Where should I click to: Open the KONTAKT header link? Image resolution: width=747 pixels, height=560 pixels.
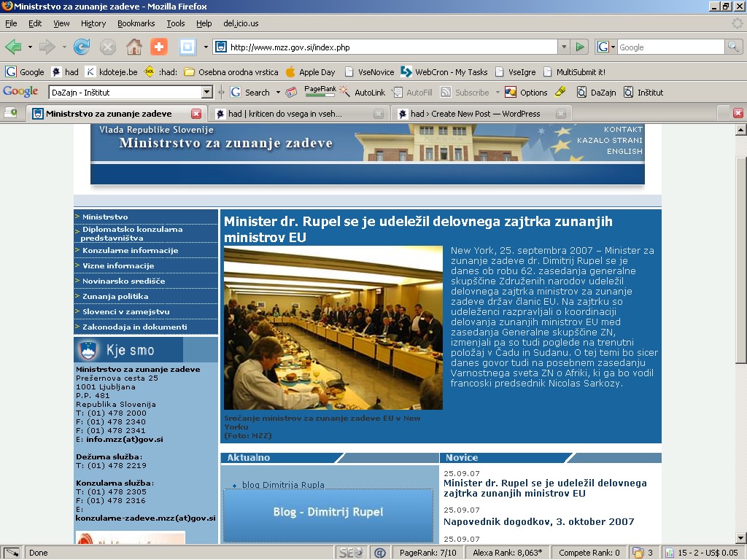click(623, 129)
